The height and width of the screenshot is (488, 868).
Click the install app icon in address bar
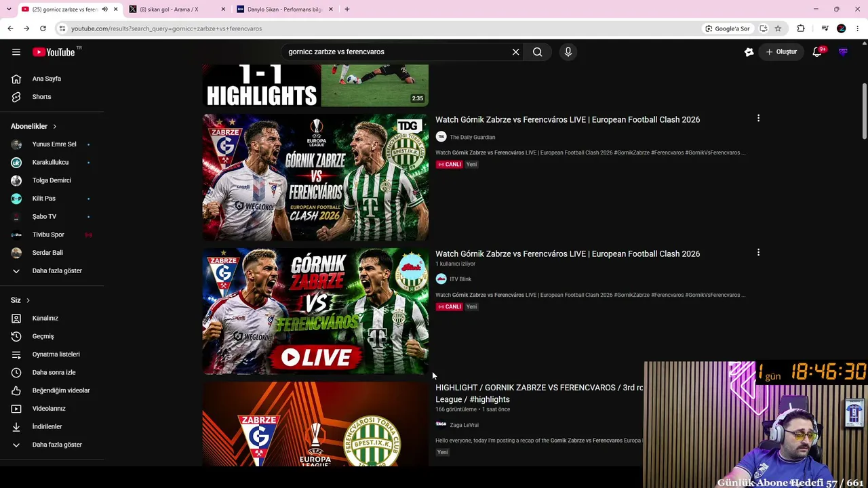point(763,28)
